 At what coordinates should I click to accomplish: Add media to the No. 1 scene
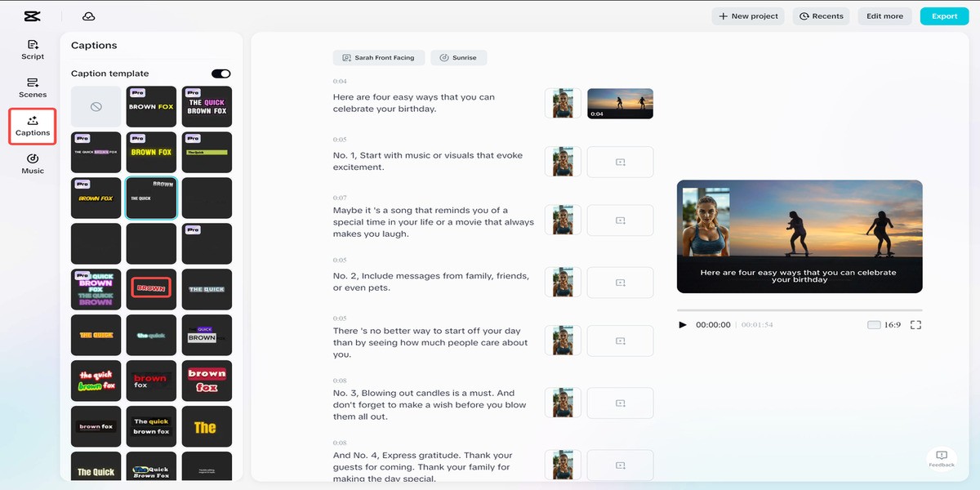(620, 162)
